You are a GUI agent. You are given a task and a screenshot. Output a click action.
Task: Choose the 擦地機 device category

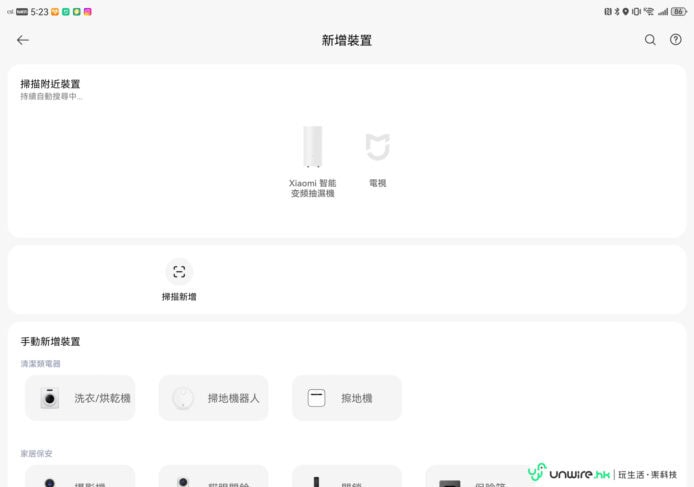point(346,398)
